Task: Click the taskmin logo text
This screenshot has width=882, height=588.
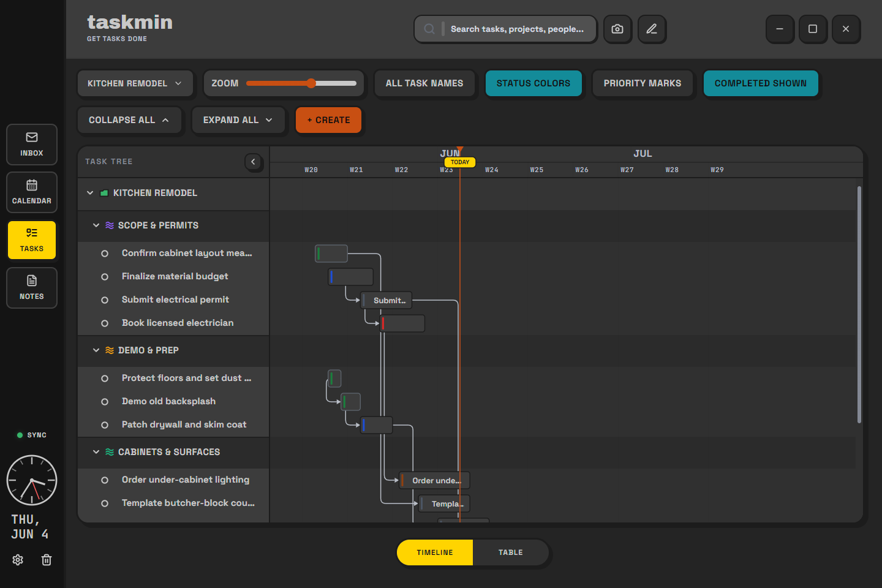Action: point(130,22)
